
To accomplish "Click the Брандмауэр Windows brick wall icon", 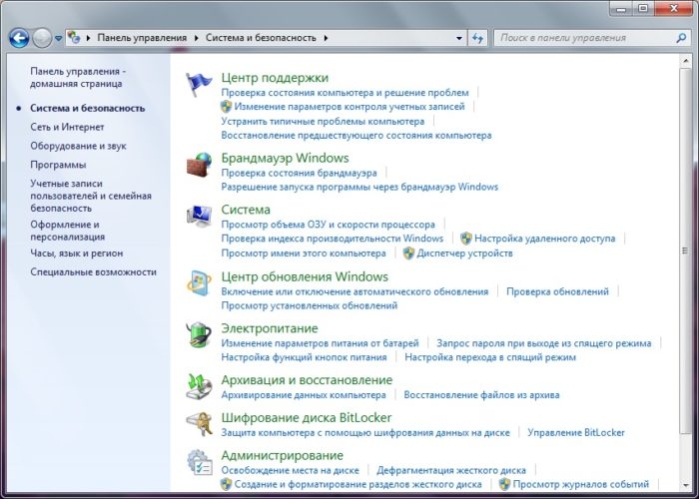I will coord(199,165).
